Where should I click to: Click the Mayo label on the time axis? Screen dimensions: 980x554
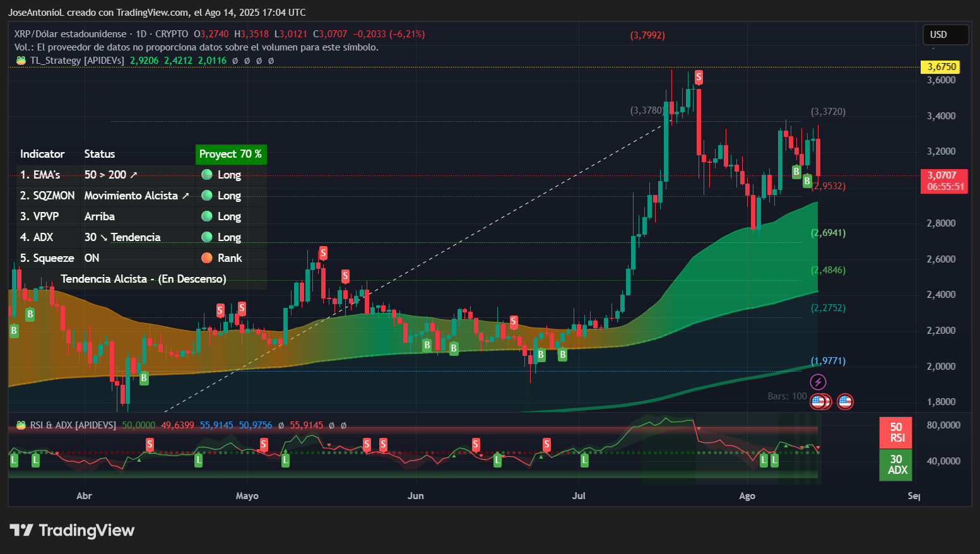[247, 496]
